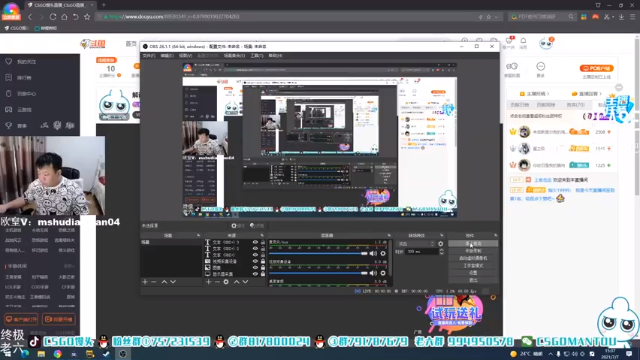Adjust transition duration 300 ms stepper

click(441, 252)
